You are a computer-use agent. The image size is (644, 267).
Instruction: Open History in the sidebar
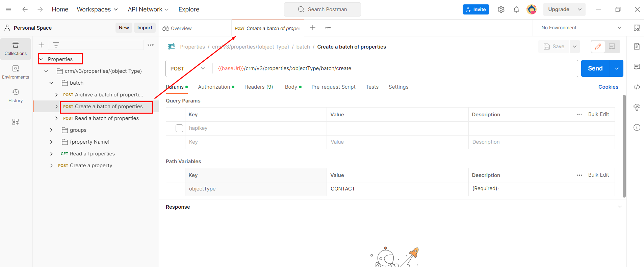[x=16, y=96]
